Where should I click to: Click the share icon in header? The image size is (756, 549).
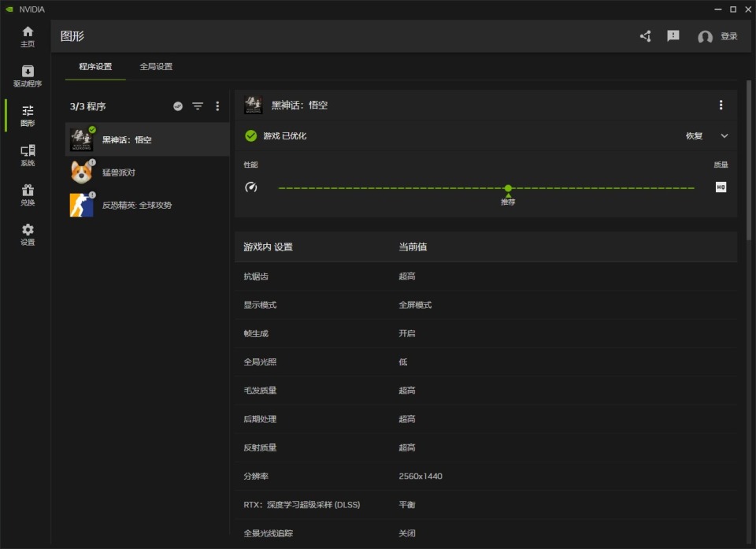pyautogui.click(x=646, y=36)
